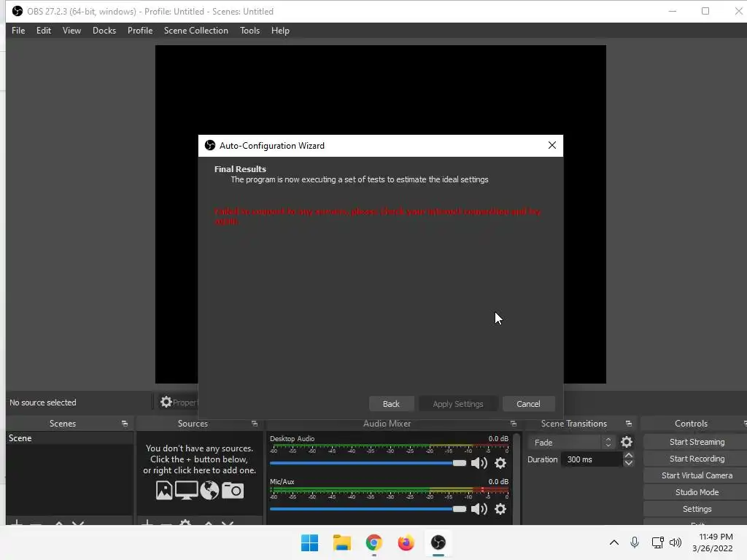
Task: Pop out the Audio Mixer dock
Action: [513, 424]
